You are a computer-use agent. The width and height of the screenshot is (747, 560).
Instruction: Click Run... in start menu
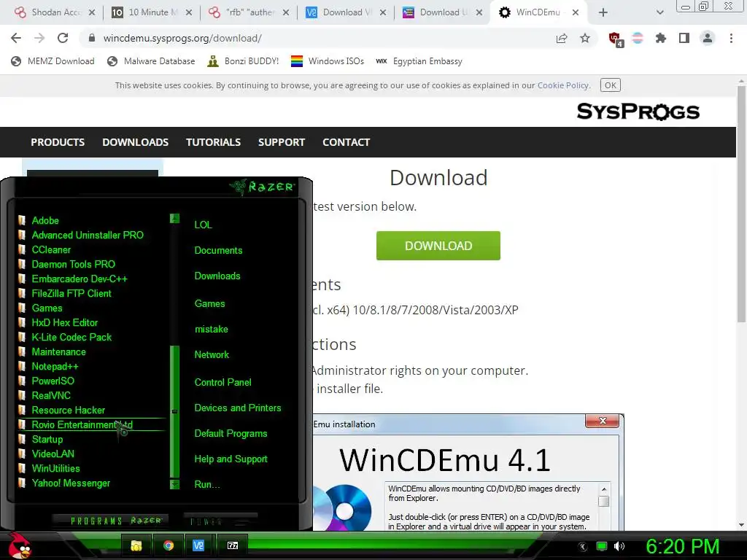[x=206, y=484]
